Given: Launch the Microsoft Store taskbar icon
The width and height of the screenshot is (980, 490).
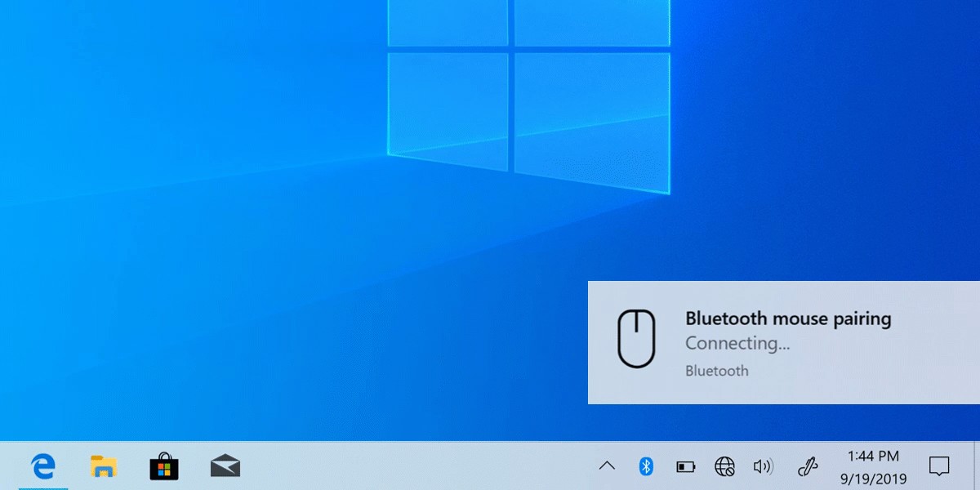Looking at the screenshot, I should 163,466.
